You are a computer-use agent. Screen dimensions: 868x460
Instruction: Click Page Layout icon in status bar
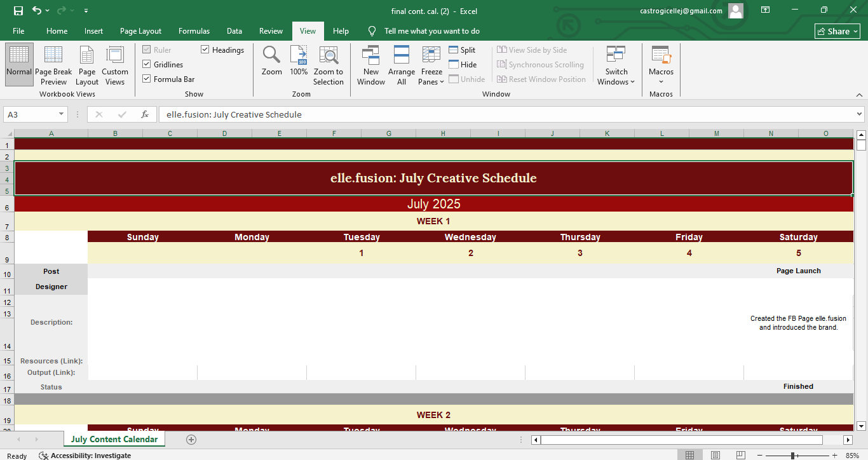715,456
